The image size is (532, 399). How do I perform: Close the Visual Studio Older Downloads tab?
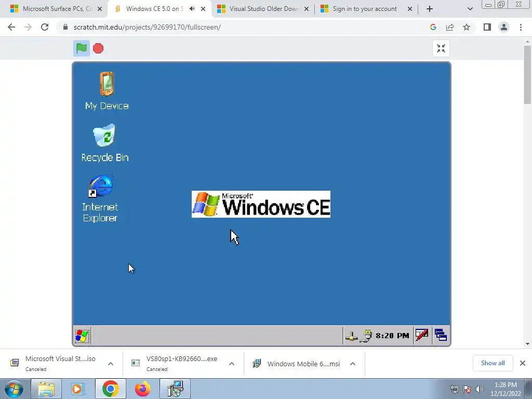(307, 9)
